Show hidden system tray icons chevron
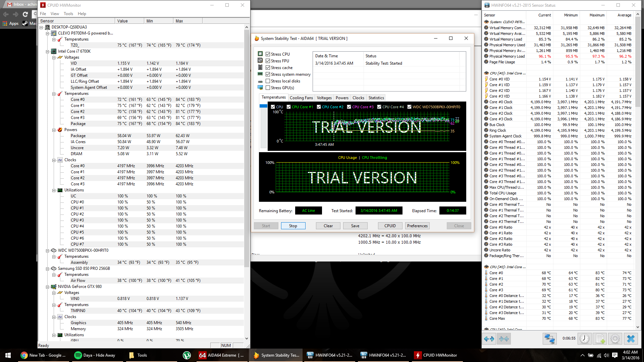 pos(583,355)
